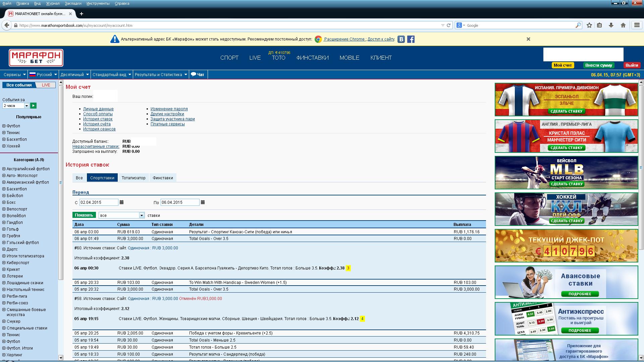Click yellow badge 4 on Sweden-Switzerland bet

click(x=362, y=319)
